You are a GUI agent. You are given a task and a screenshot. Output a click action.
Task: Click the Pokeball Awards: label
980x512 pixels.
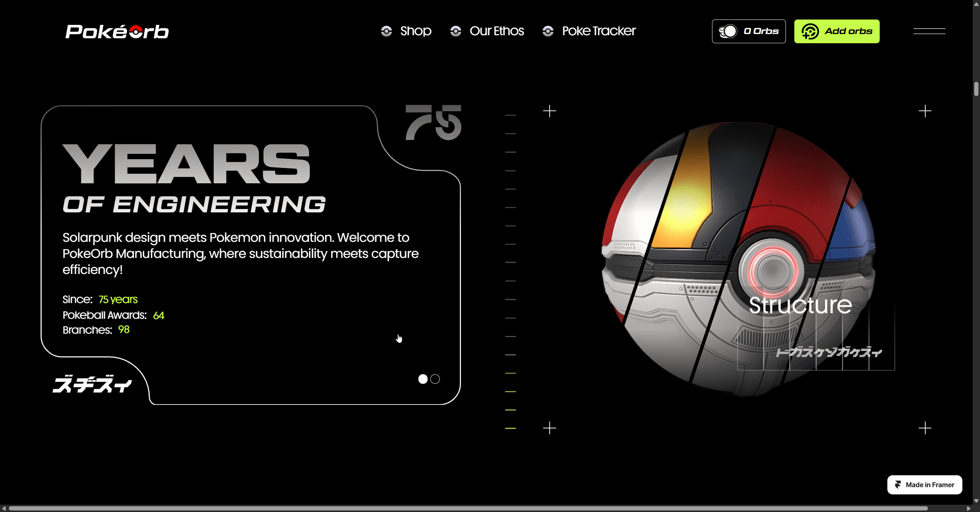pos(105,315)
